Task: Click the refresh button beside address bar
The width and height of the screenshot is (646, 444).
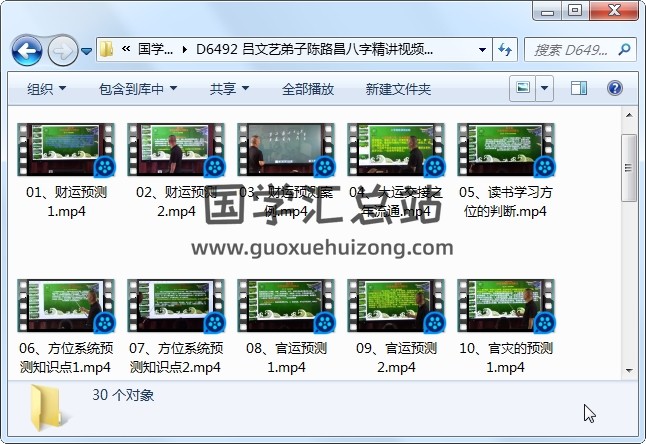Action: [505, 49]
